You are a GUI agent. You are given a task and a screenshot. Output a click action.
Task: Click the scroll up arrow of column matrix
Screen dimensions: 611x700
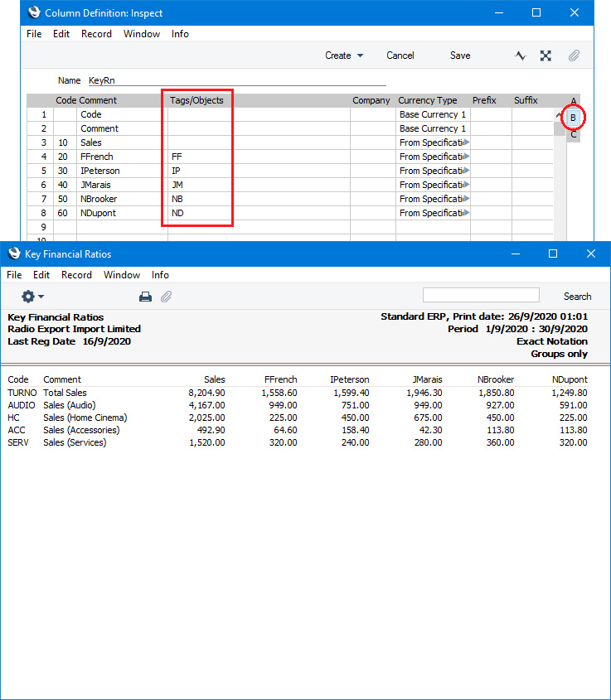(560, 115)
